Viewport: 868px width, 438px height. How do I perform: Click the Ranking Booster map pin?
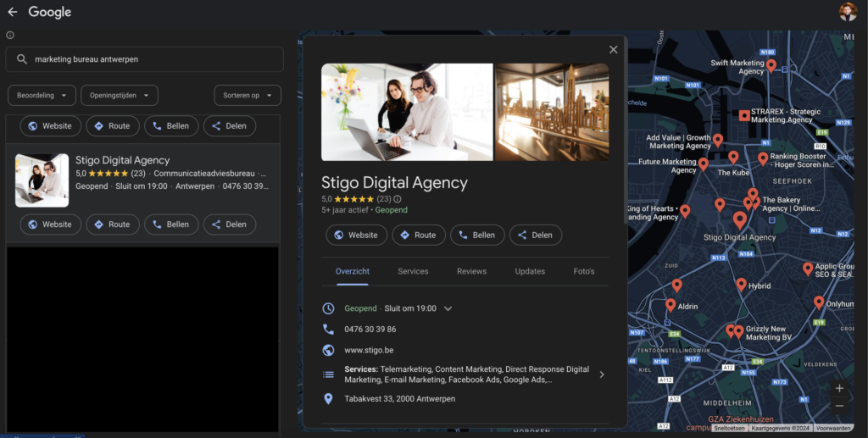click(x=763, y=159)
